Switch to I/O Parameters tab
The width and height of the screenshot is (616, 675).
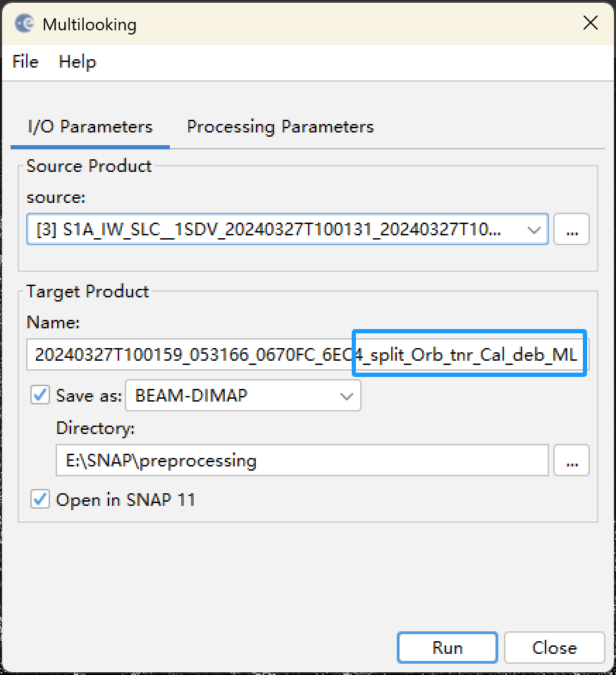(90, 127)
